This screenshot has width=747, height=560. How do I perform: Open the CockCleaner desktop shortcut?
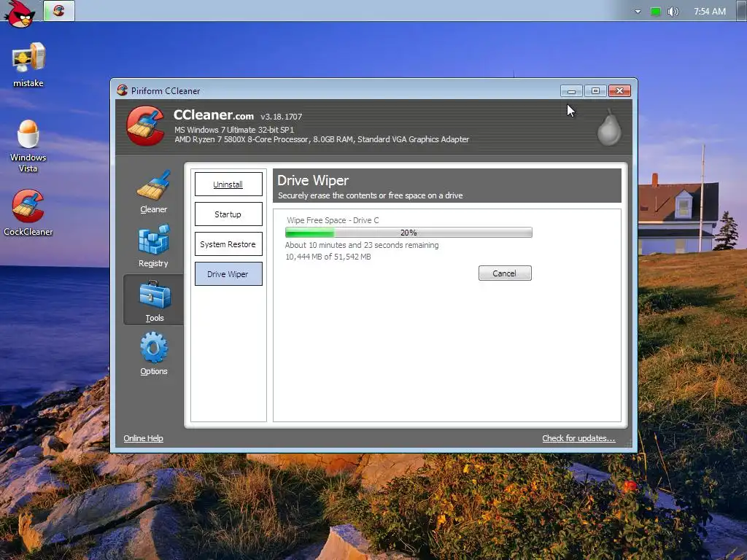pos(28,213)
